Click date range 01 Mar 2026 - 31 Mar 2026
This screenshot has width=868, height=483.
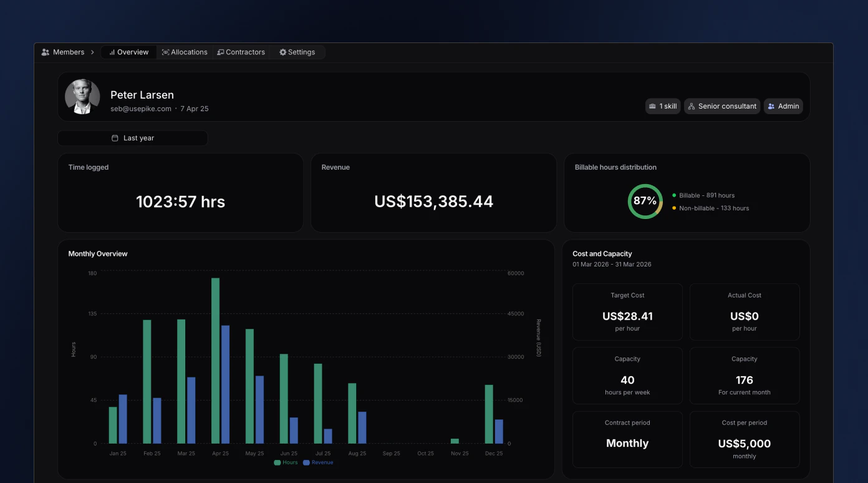pos(612,265)
